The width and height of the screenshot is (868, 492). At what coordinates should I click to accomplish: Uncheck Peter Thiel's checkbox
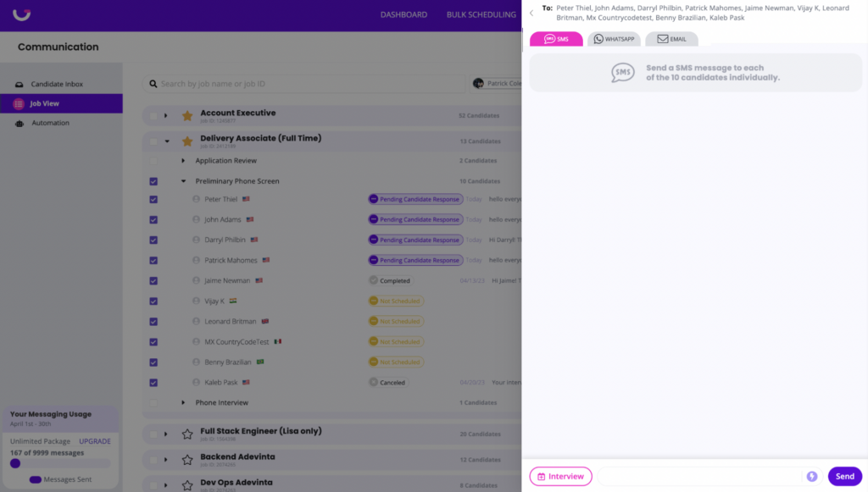click(153, 200)
